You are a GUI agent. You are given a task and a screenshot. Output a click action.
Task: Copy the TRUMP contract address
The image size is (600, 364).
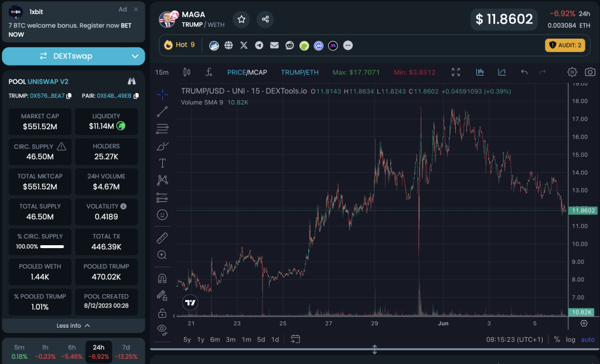tap(69, 96)
